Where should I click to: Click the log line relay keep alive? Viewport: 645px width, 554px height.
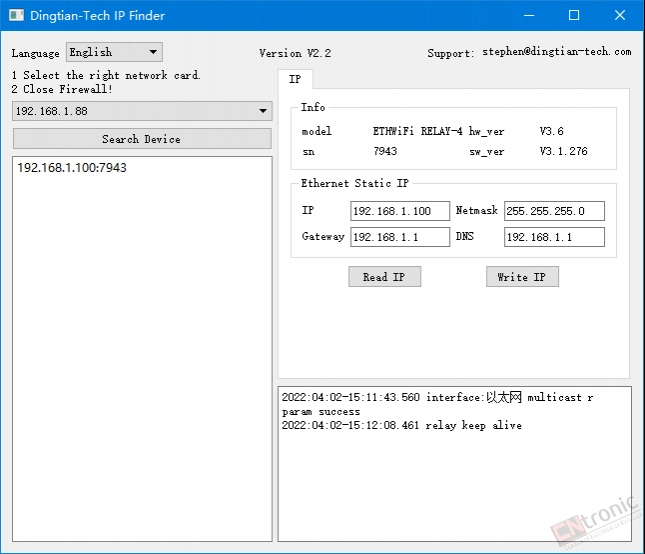click(401, 425)
